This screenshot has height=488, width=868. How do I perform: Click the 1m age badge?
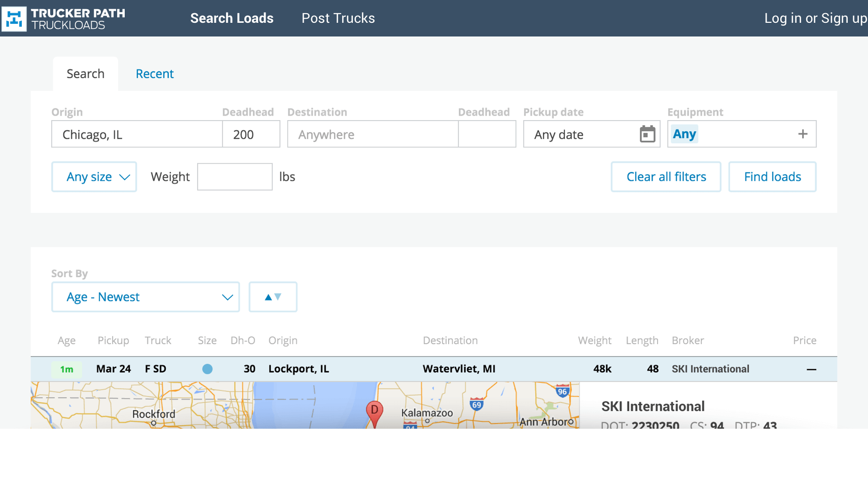pyautogui.click(x=66, y=369)
